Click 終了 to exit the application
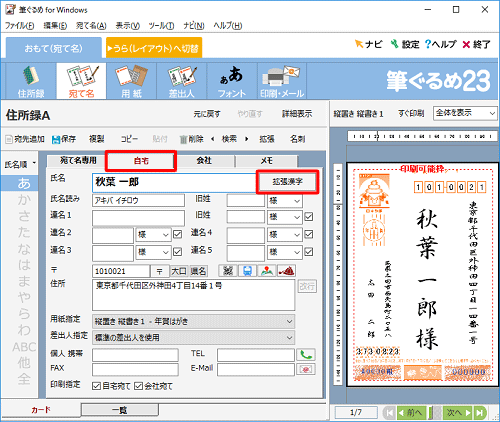Image resolution: width=500 pixels, height=422 pixels. [x=476, y=44]
